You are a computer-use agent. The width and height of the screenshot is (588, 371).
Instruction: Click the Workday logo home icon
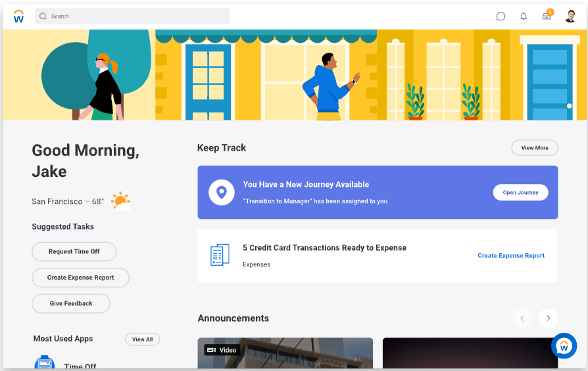pos(19,16)
